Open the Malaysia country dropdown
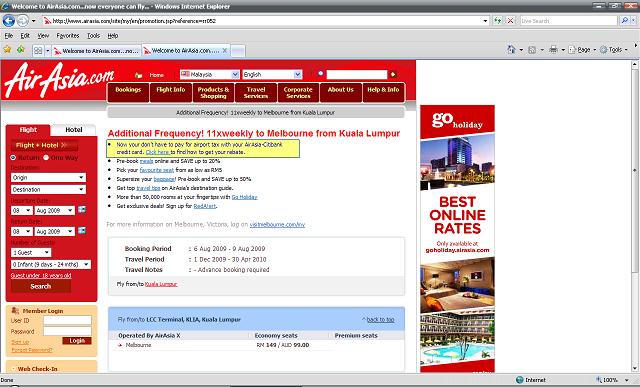This screenshot has width=640, height=387. pos(210,74)
